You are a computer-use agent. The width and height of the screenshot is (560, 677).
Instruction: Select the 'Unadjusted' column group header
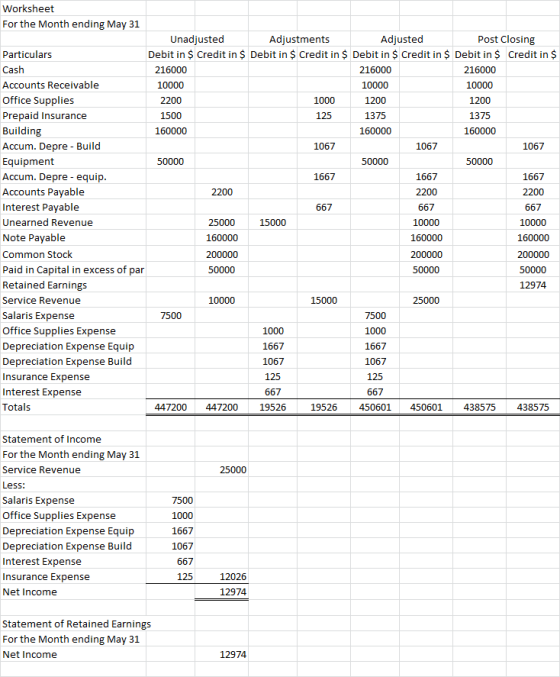[x=197, y=39]
